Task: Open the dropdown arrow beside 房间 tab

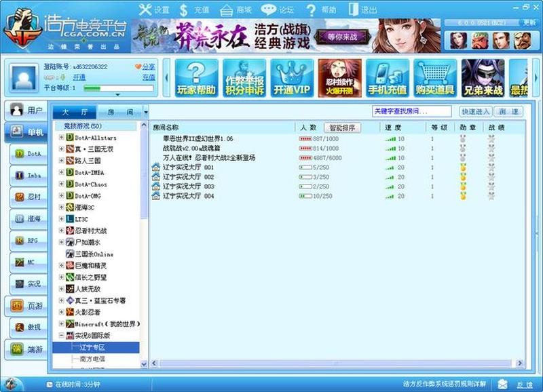Action: click(146, 112)
